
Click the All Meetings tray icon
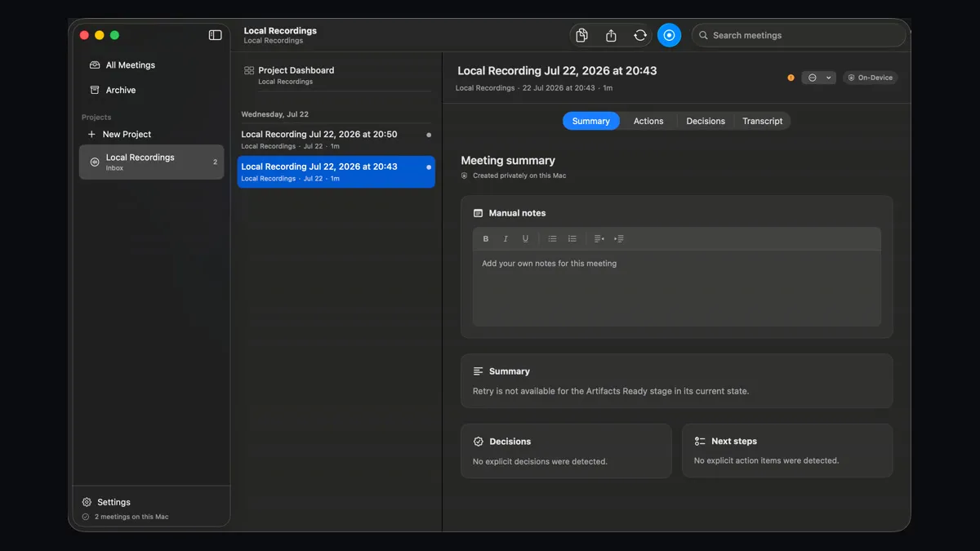(95, 65)
